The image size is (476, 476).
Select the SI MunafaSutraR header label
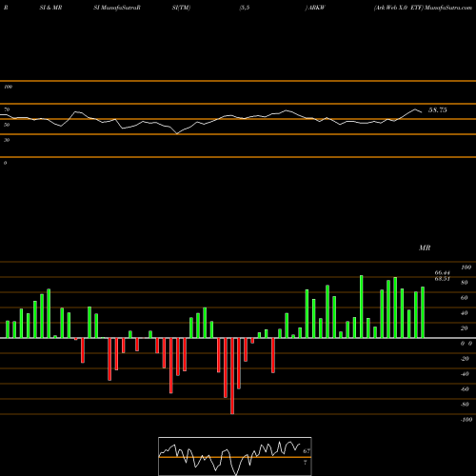coord(117,8)
